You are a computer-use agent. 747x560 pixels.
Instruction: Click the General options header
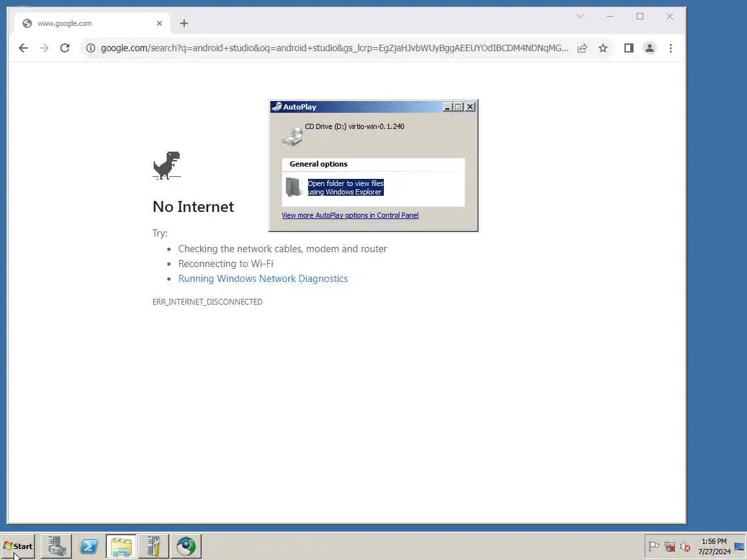coord(318,164)
